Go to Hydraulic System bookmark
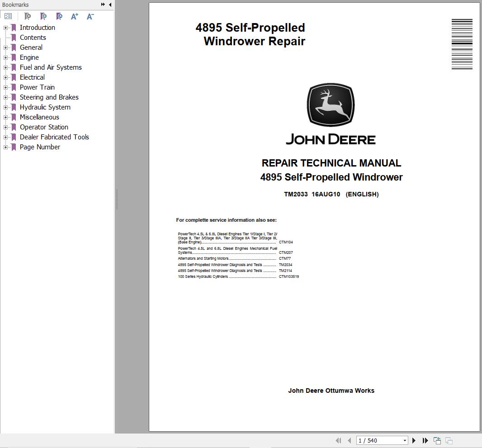The width and height of the screenshot is (482, 448). point(45,107)
